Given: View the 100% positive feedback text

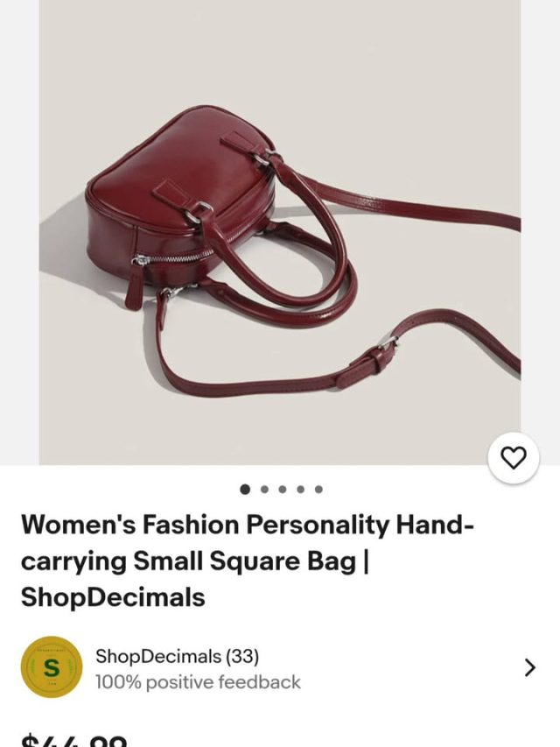Looking at the screenshot, I should pyautogui.click(x=198, y=681).
